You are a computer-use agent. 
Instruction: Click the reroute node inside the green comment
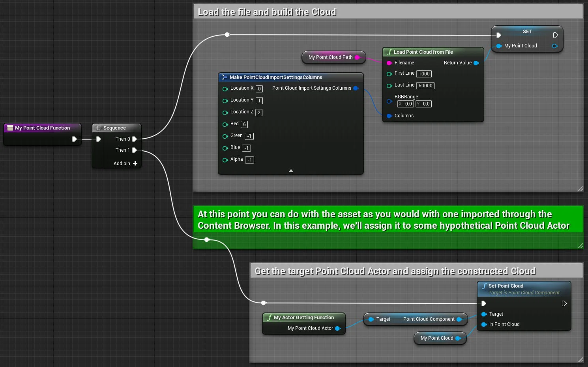coord(207,239)
